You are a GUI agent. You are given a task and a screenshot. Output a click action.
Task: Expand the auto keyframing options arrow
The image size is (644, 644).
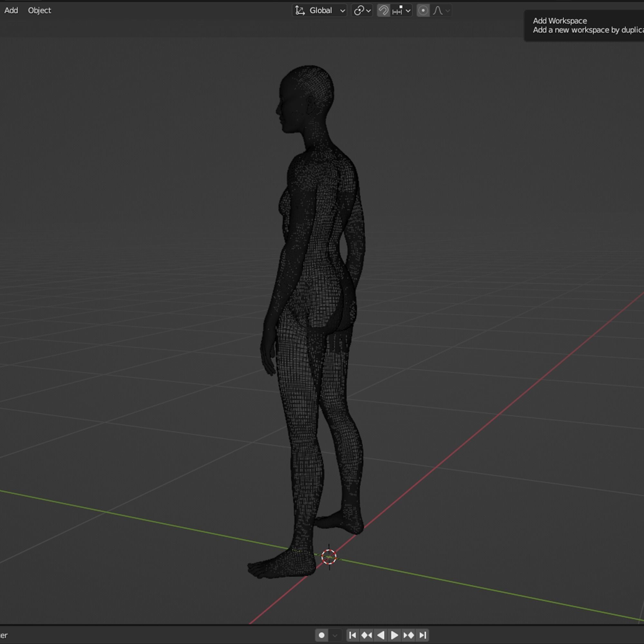pos(335,635)
